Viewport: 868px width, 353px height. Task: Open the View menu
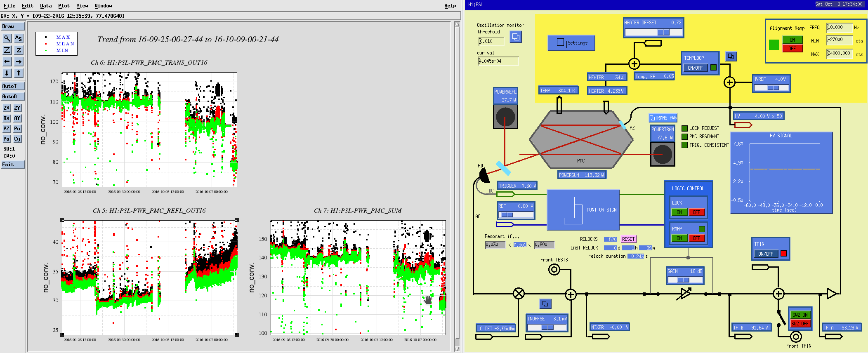pos(82,6)
